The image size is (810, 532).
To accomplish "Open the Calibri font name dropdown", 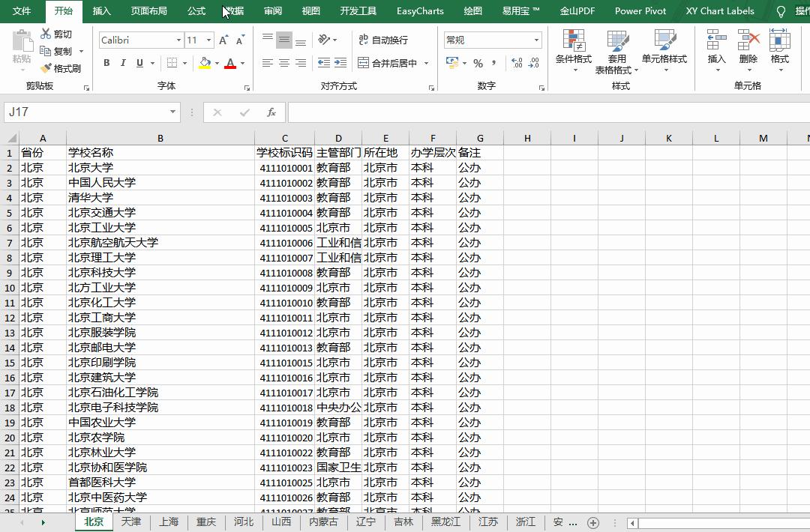I will (178, 40).
